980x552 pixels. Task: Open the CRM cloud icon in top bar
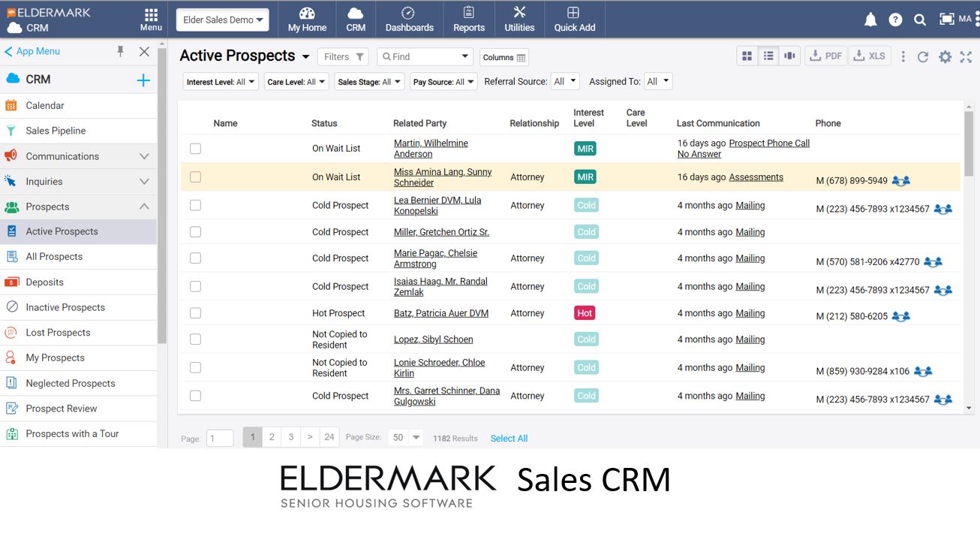click(356, 20)
